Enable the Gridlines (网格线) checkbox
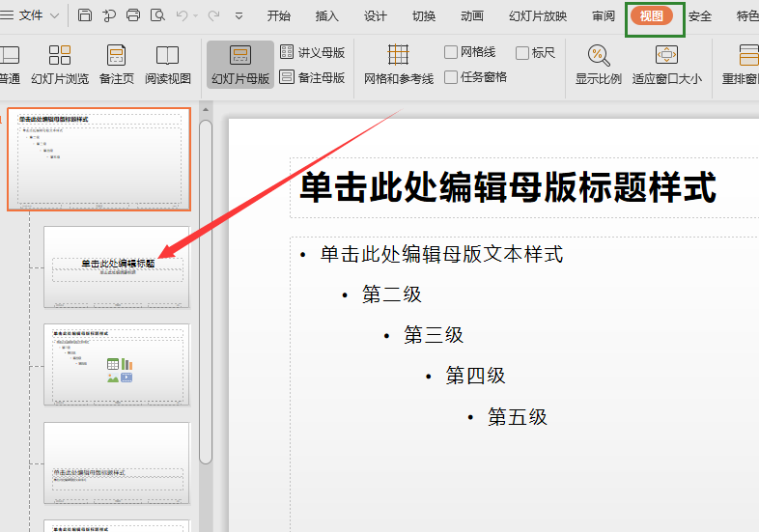The image size is (759, 532). 451,52
